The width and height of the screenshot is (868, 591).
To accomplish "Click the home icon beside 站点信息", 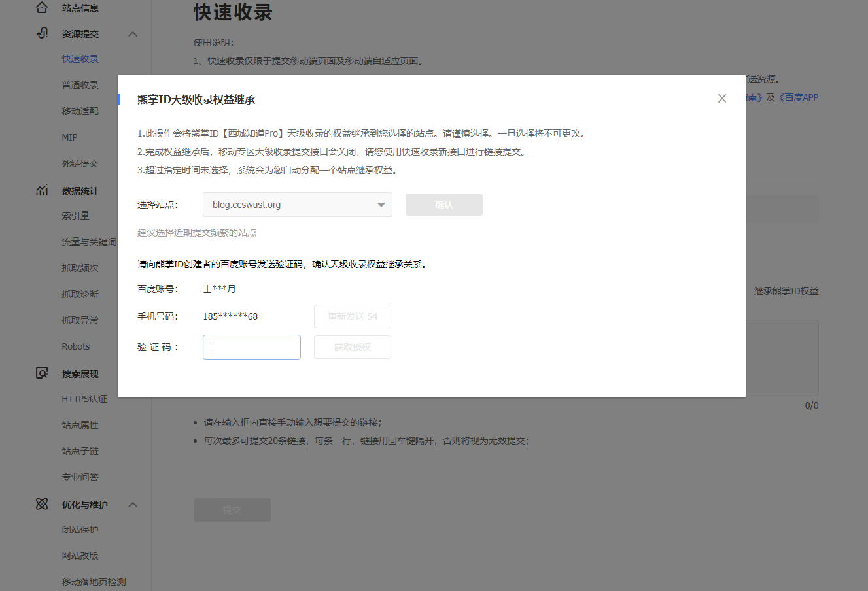I will 42,8.
